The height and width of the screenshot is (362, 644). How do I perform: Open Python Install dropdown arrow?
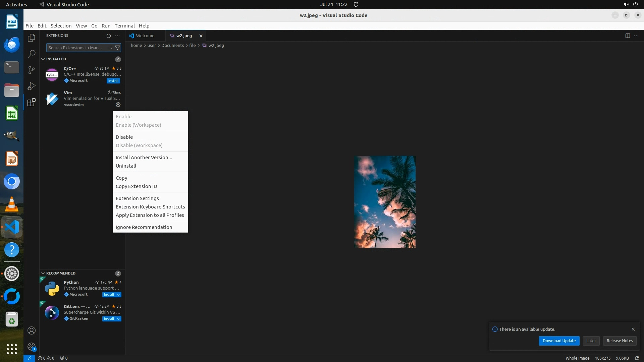click(x=119, y=295)
